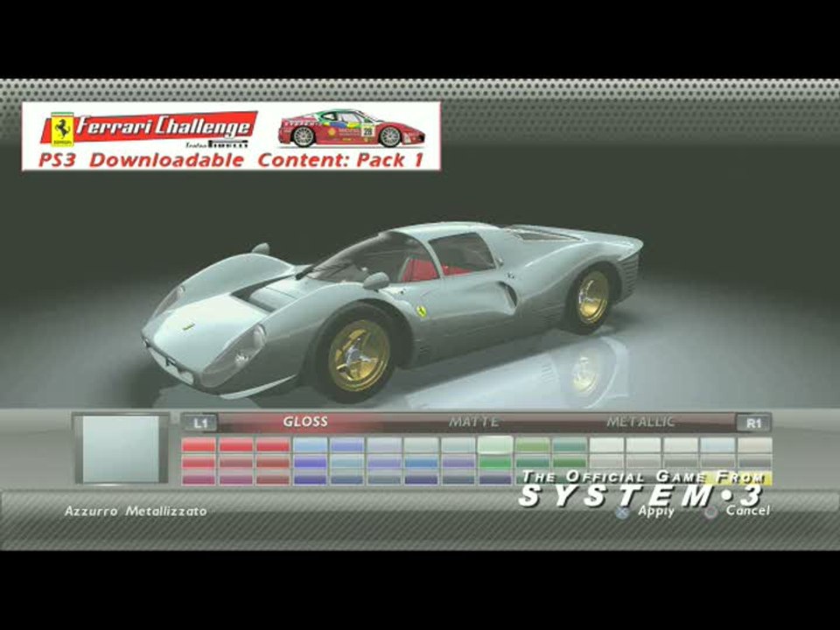
Task: Click the L1 previous-finish button
Action: pos(199,423)
